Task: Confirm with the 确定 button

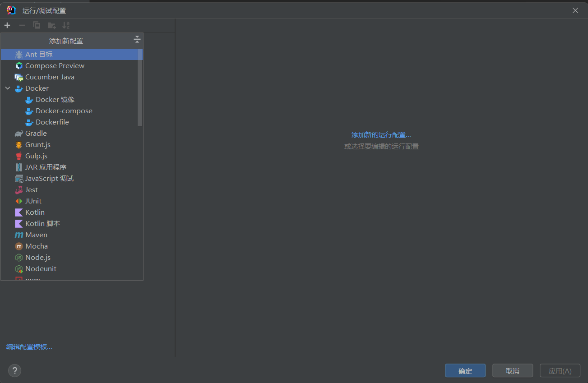Action: (465, 371)
